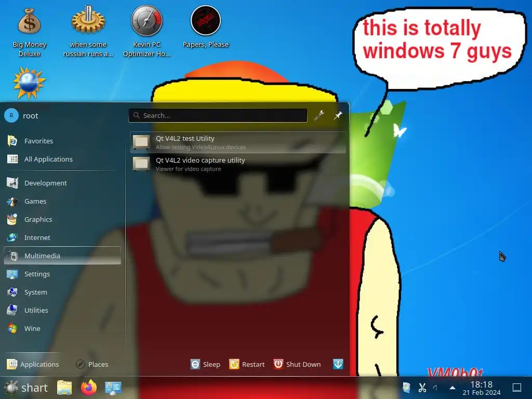532x399 pixels.
Task: Click the Games category icon
Action: [x=12, y=201]
